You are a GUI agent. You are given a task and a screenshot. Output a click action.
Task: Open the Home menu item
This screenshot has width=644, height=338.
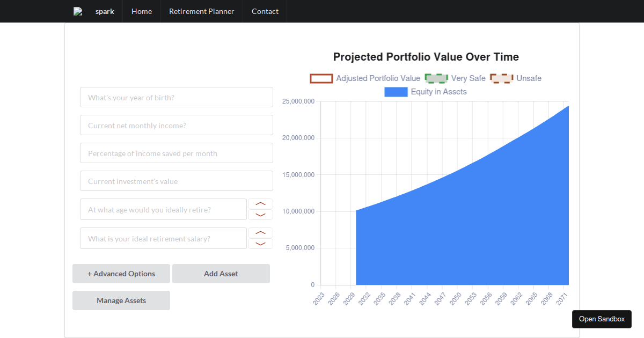tap(142, 11)
